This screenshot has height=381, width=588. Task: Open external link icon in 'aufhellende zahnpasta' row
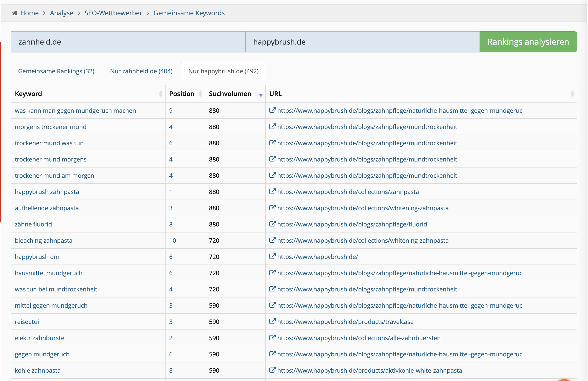coord(272,208)
